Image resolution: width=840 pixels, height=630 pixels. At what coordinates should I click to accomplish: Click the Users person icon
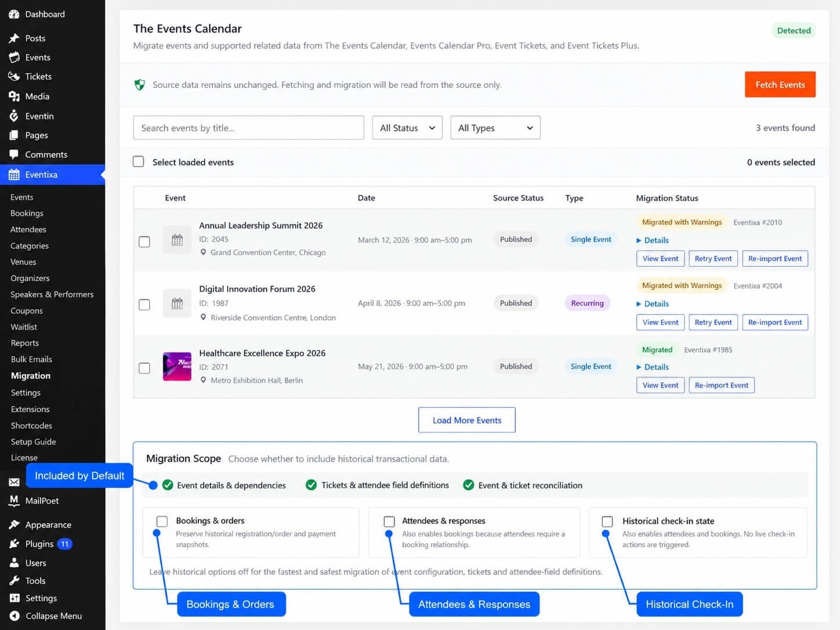(x=14, y=563)
